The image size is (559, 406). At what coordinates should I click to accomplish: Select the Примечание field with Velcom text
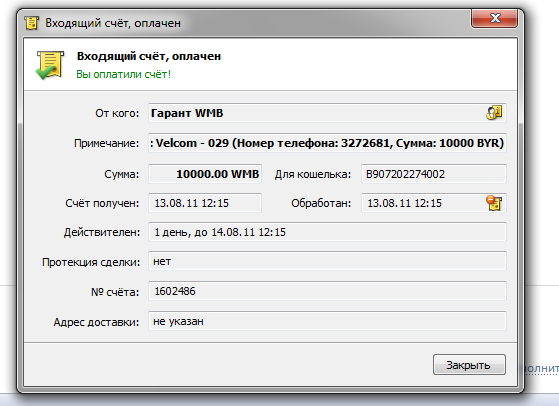pos(327,143)
